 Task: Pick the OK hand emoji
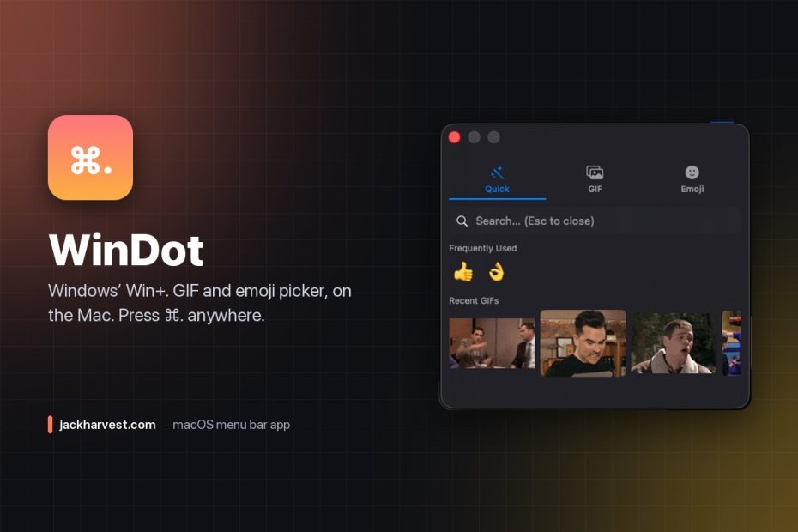496,272
